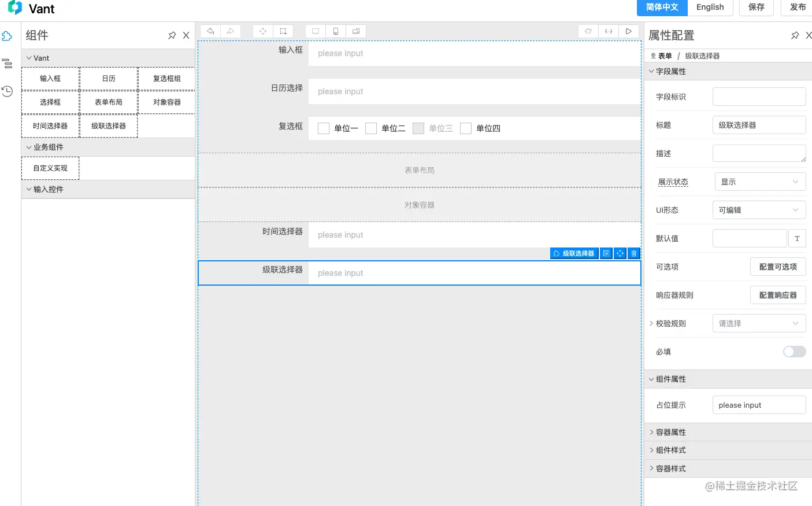Open the component library puzzle icon in the sidebar
This screenshot has height=506, width=812.
coord(7,36)
